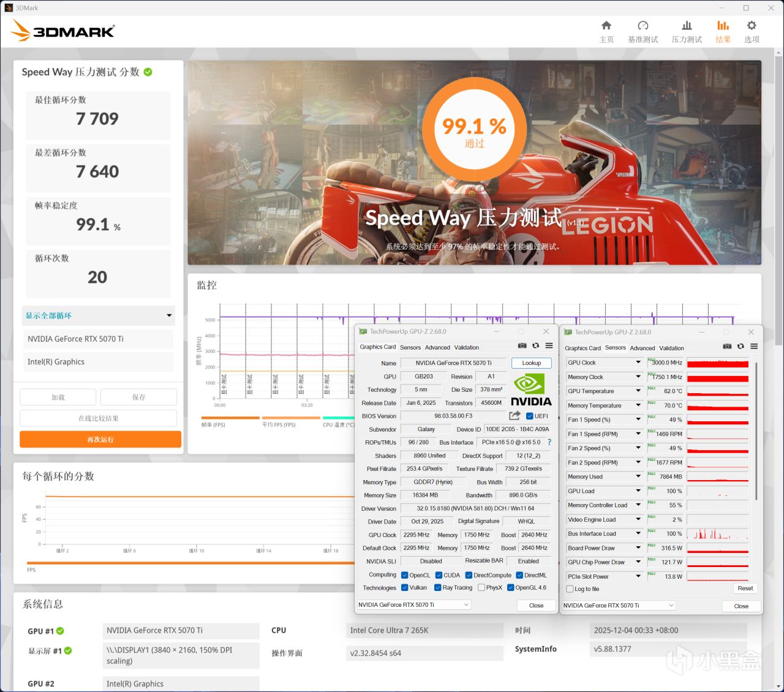The width and height of the screenshot is (784, 692).
Task: Switch to Advanced tab in Sensors window
Action: [643, 348]
